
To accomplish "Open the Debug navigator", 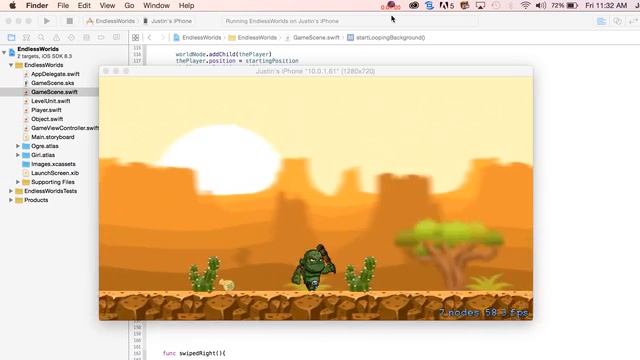I will [86, 38].
